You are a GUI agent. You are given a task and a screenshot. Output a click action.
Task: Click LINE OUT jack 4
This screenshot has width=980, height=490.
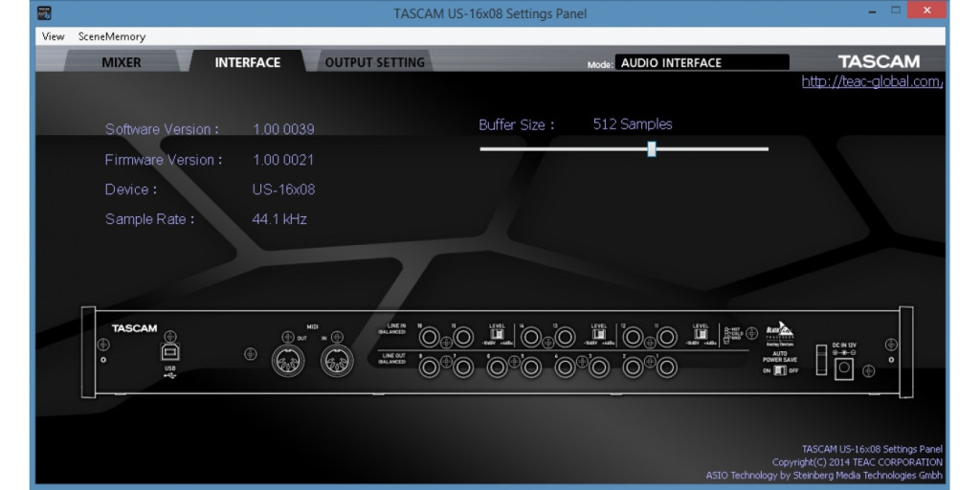point(565,367)
